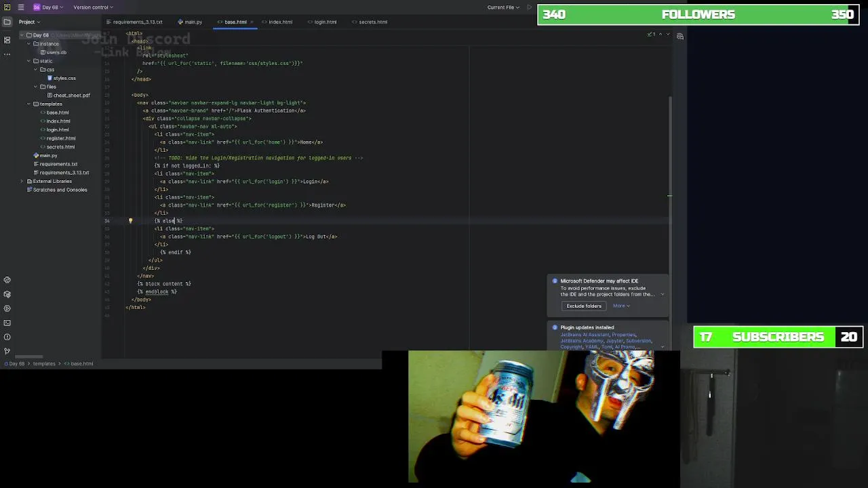The image size is (868, 488).
Task: Select login.html in project tree
Action: tap(54, 129)
